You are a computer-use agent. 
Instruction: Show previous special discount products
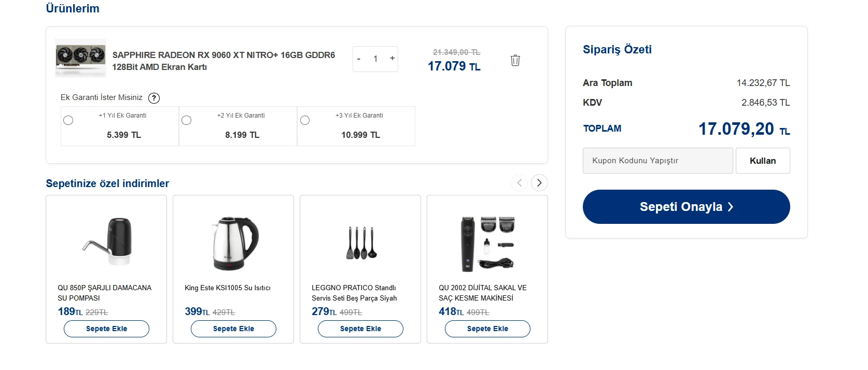[x=520, y=182]
